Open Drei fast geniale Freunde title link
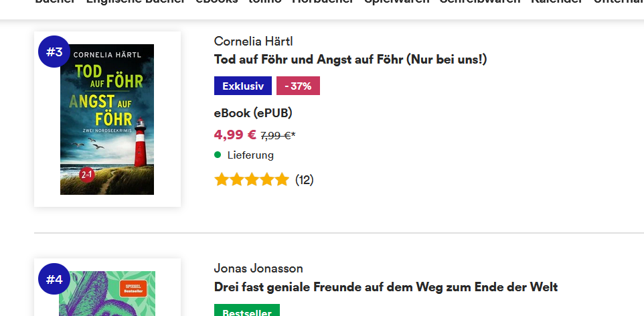This screenshot has height=316, width=644. [x=386, y=287]
